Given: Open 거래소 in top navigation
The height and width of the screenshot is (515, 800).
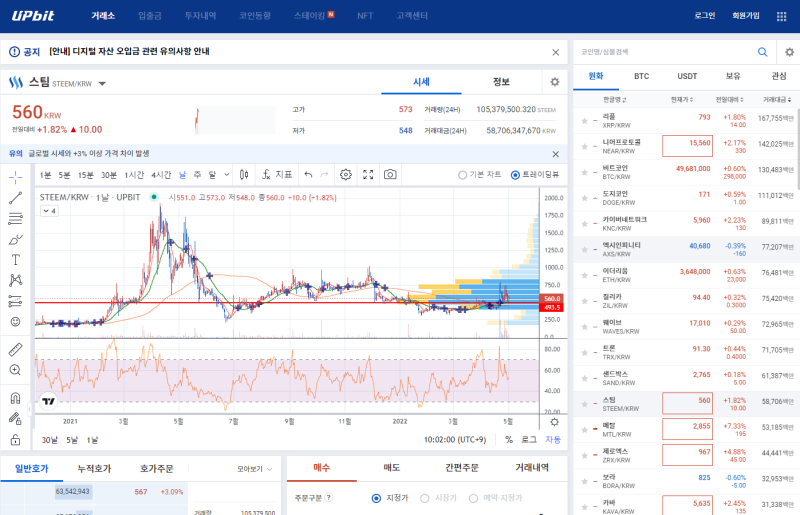Looking at the screenshot, I should (x=103, y=16).
